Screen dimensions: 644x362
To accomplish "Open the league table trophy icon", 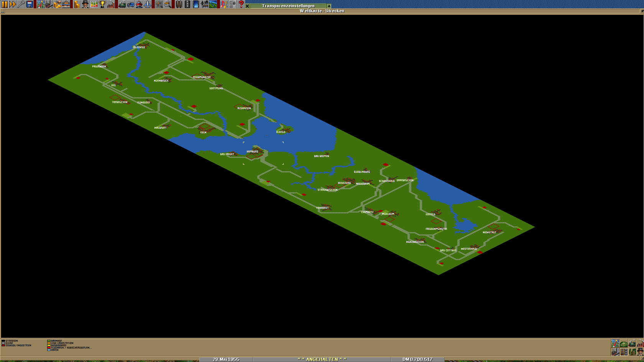I will pyautogui.click(x=102, y=4).
